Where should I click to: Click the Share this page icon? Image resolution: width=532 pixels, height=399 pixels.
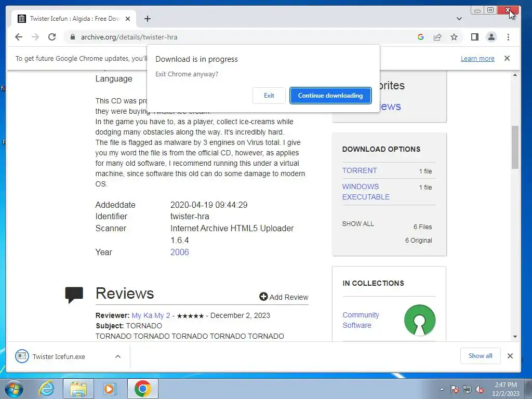point(437,37)
